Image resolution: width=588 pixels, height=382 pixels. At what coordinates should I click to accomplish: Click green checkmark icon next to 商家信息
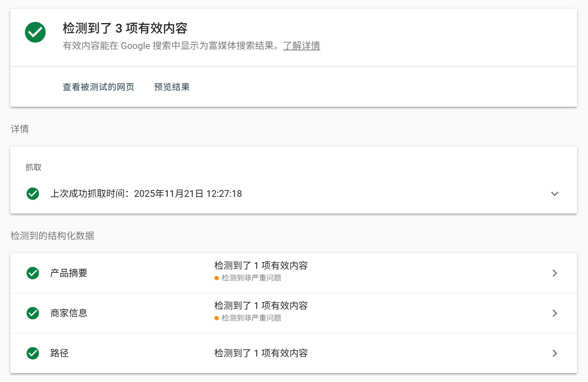pos(33,313)
